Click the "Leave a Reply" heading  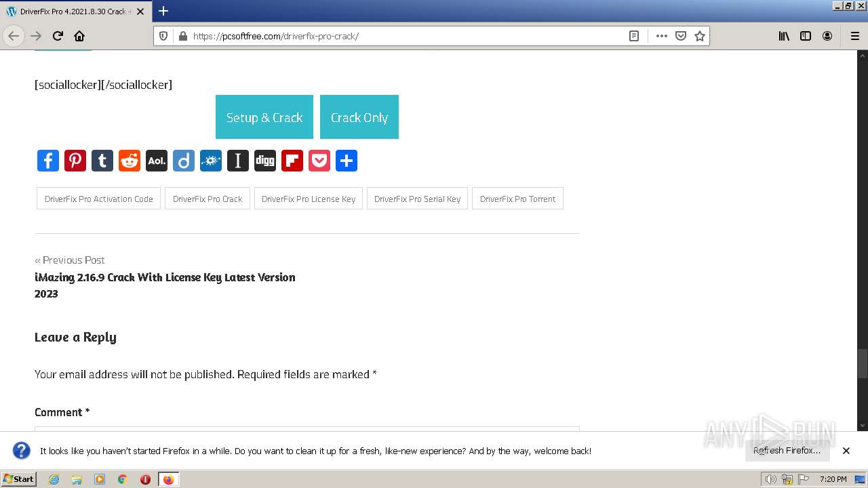(x=75, y=338)
